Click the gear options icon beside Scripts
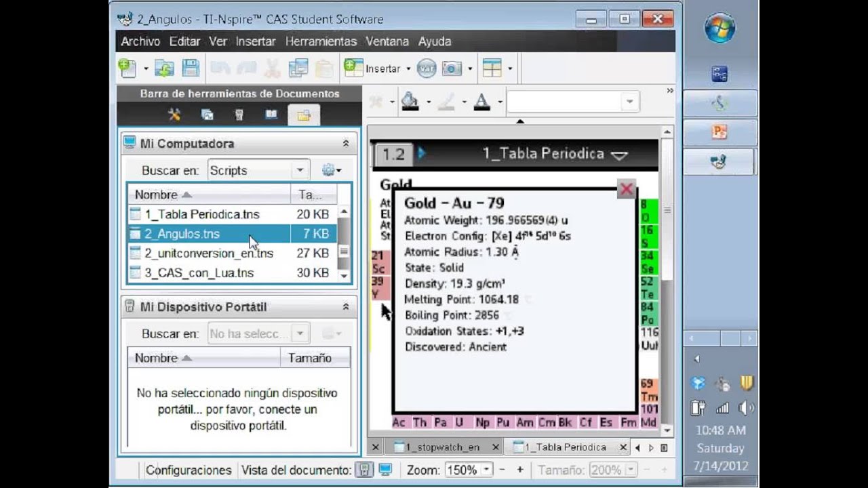Screen dimensions: 868x488 (331, 170)
